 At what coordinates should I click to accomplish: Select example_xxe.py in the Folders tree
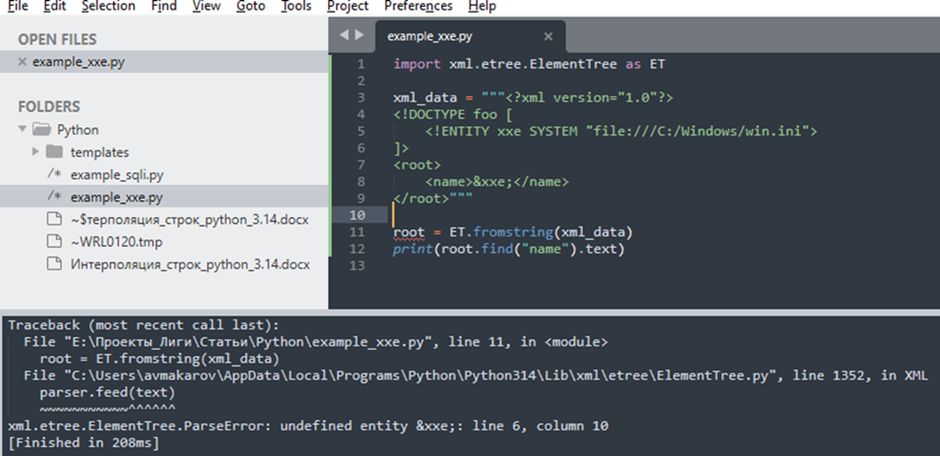tap(116, 197)
